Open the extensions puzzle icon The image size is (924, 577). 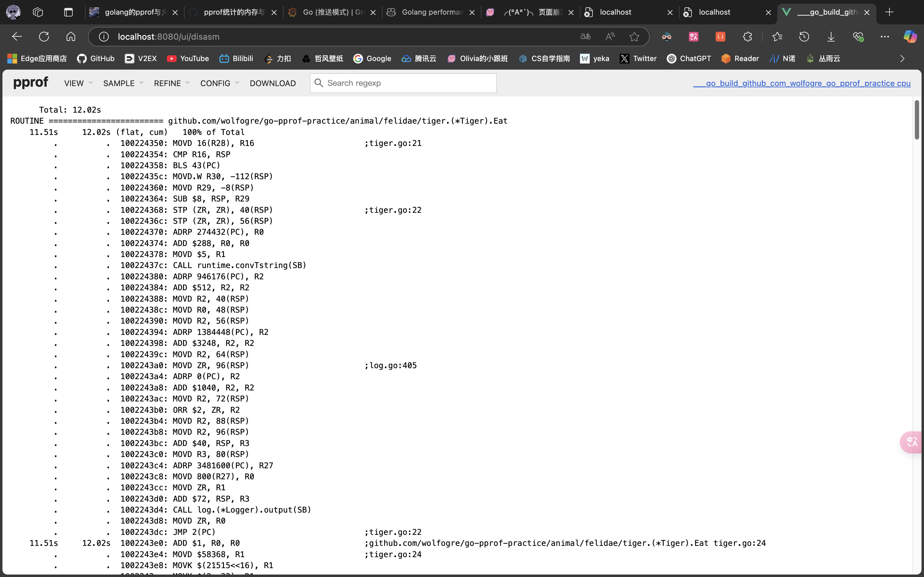point(747,37)
